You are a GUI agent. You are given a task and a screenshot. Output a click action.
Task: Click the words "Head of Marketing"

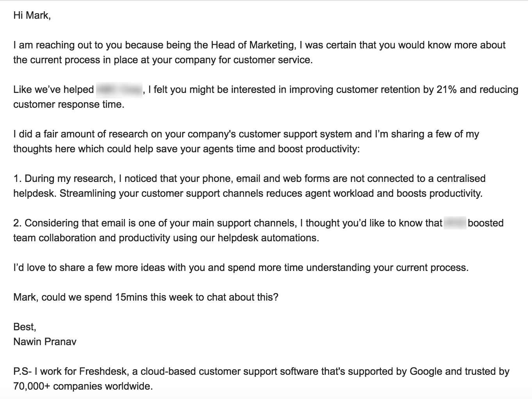(x=252, y=45)
